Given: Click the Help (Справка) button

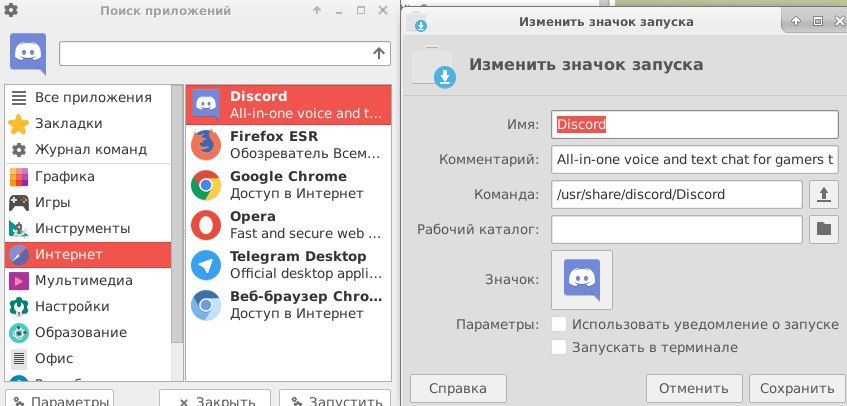Looking at the screenshot, I should coord(458,388).
